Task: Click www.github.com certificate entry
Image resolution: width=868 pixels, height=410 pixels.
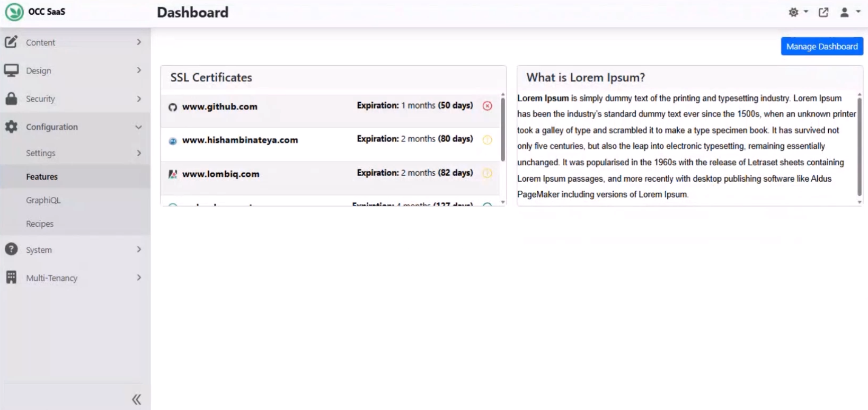Action: 220,106
